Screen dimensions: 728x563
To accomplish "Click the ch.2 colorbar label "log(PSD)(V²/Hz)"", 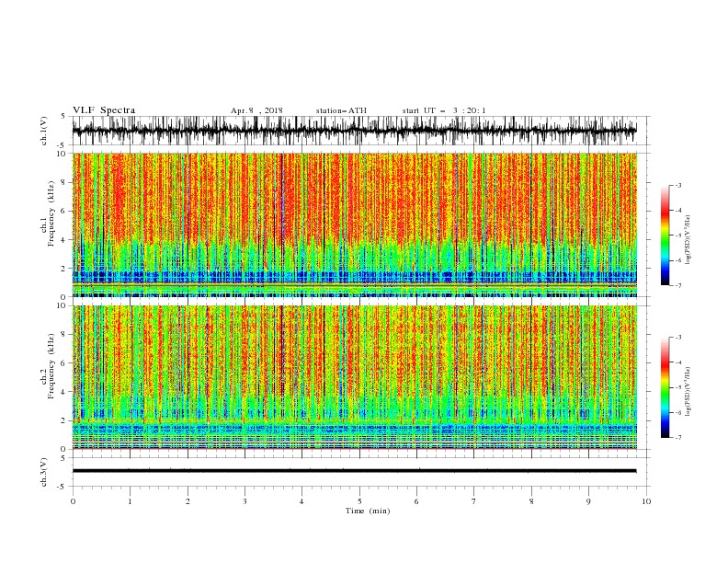I will tap(689, 391).
